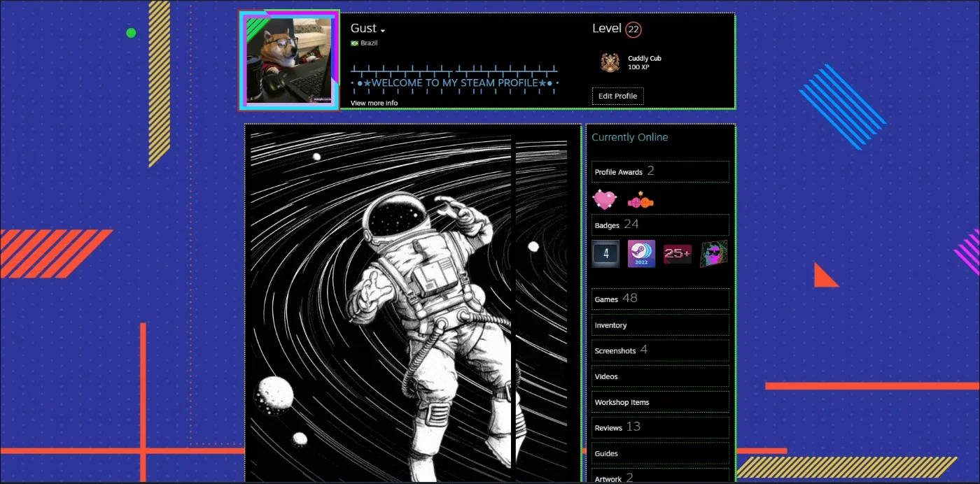The width and height of the screenshot is (980, 484).
Task: Click the WELCOME TO MY STEAM PROFILE text
Action: pyautogui.click(x=455, y=83)
